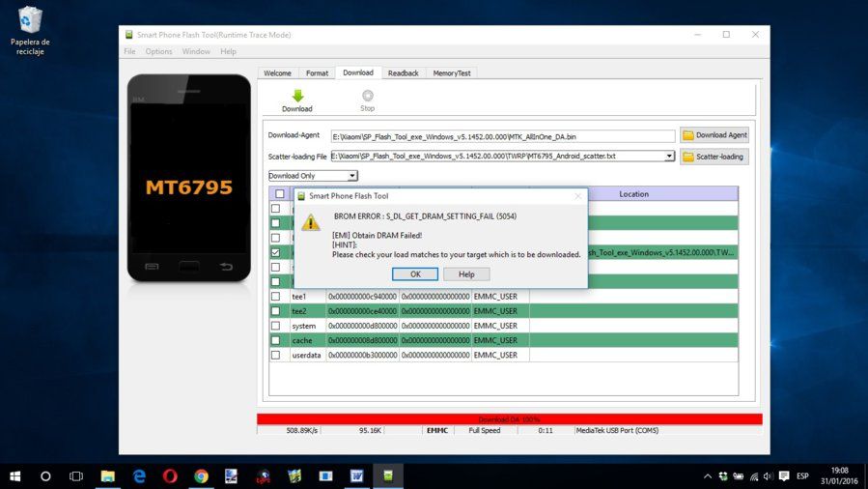The height and width of the screenshot is (489, 868).
Task: Click the EMMC_USER cell in tee2 row
Action: click(500, 311)
